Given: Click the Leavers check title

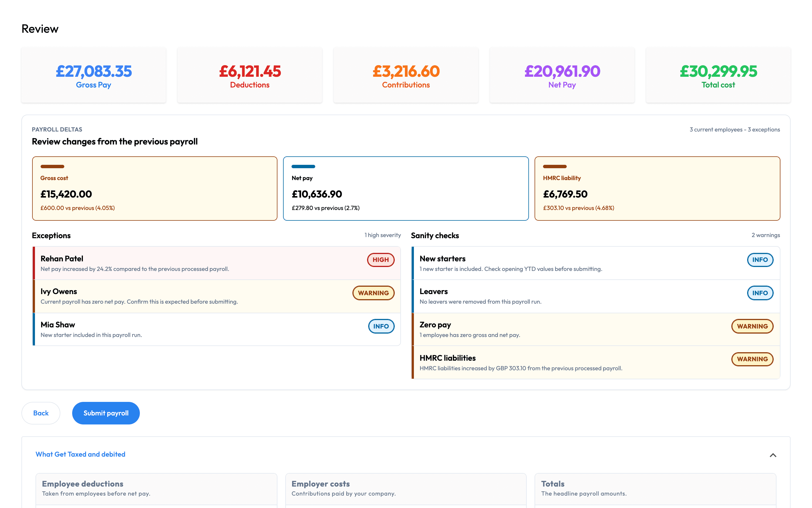Looking at the screenshot, I should [434, 292].
